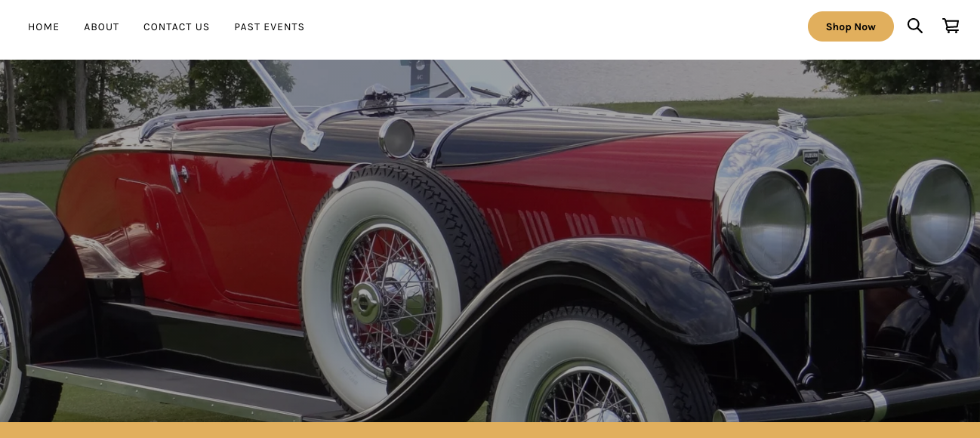Open the shopping cart icon

coord(951,26)
